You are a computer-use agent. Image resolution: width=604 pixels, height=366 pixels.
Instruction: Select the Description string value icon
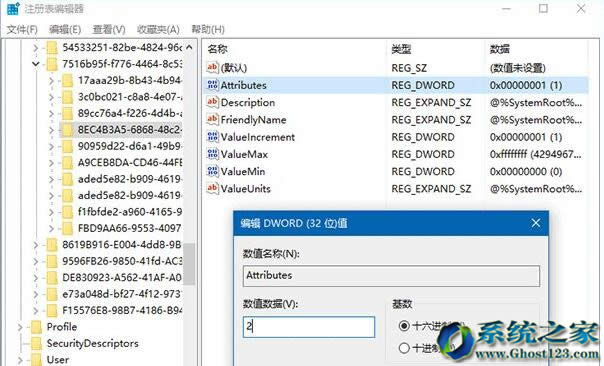[x=213, y=102]
